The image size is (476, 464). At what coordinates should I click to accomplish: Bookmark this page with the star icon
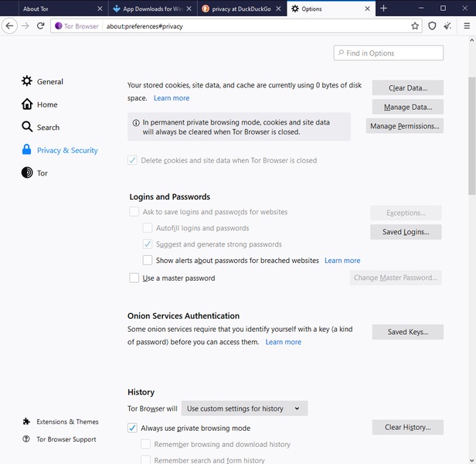(x=415, y=26)
